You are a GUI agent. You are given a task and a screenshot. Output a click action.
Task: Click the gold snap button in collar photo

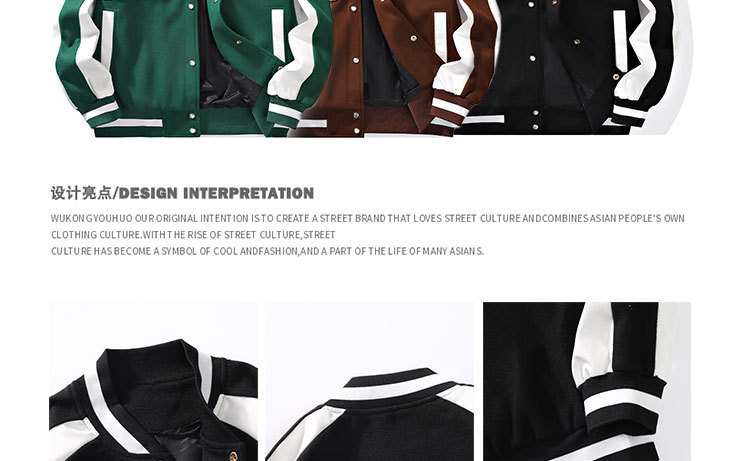(x=233, y=452)
